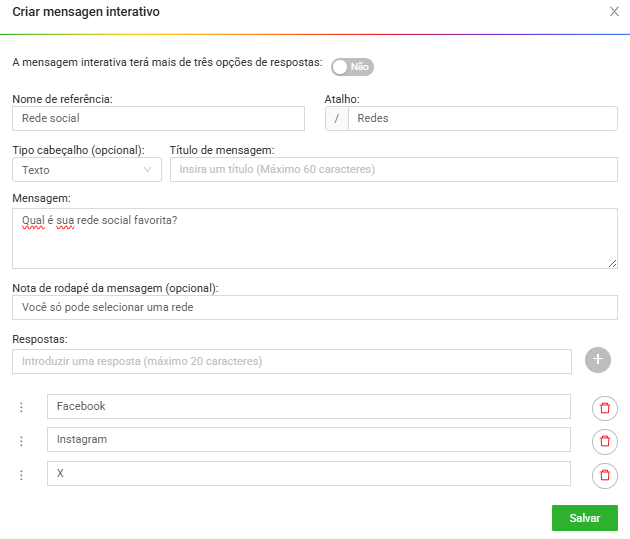Click the Introduzir uma resposta input
Viewport: 630px width, 539px height.
[x=292, y=361]
